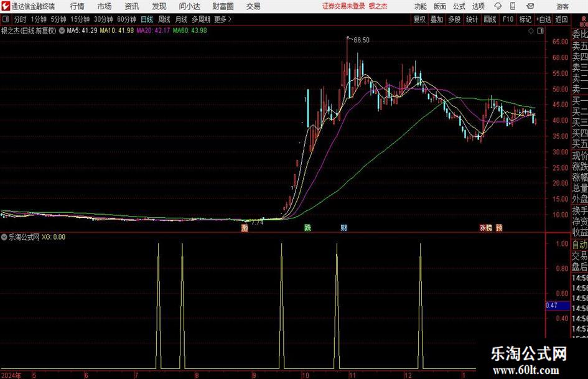
Task: Open the headset customer service icon
Action: click(x=498, y=6)
